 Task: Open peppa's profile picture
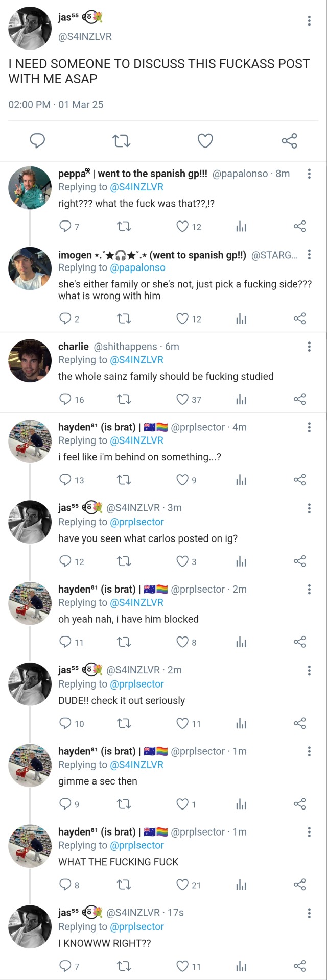(30, 187)
